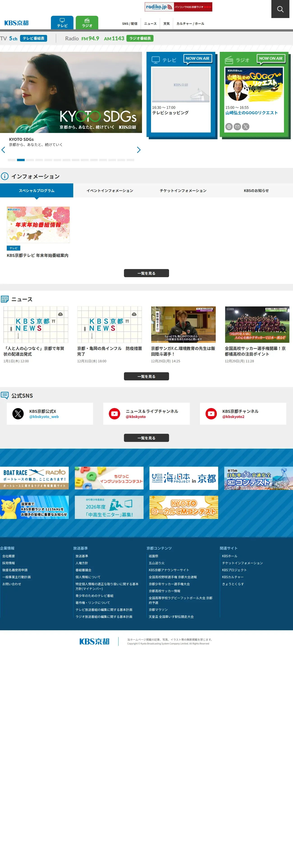Open footer link 採用情報

(x=8, y=563)
